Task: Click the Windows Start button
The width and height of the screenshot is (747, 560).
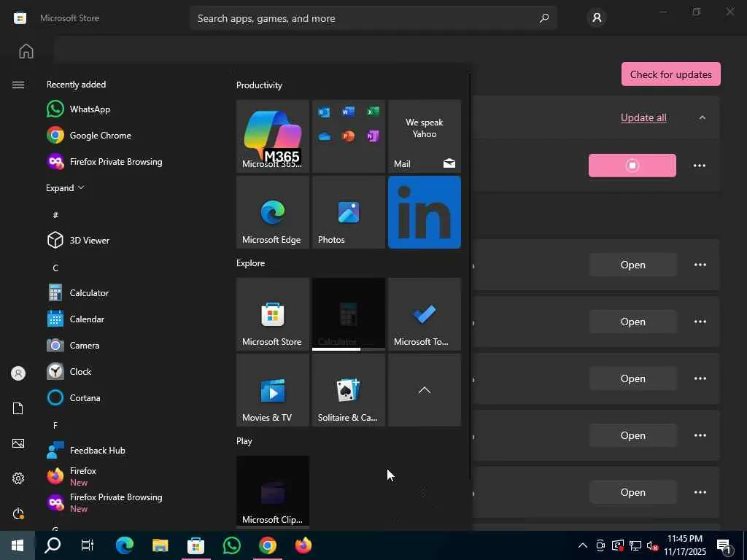Action: click(x=18, y=545)
